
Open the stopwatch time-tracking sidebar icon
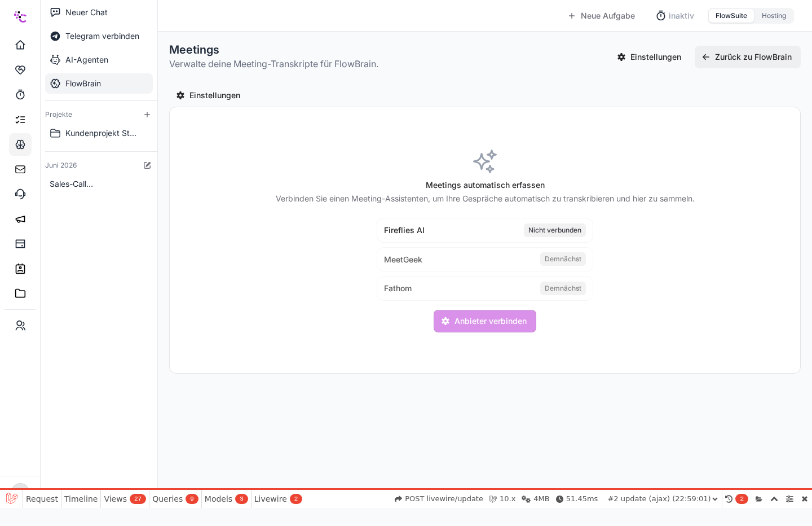pos(20,94)
